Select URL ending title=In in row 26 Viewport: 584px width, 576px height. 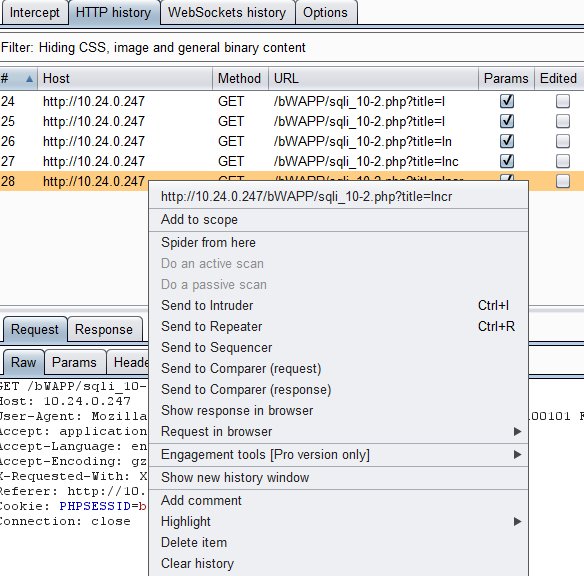point(362,141)
